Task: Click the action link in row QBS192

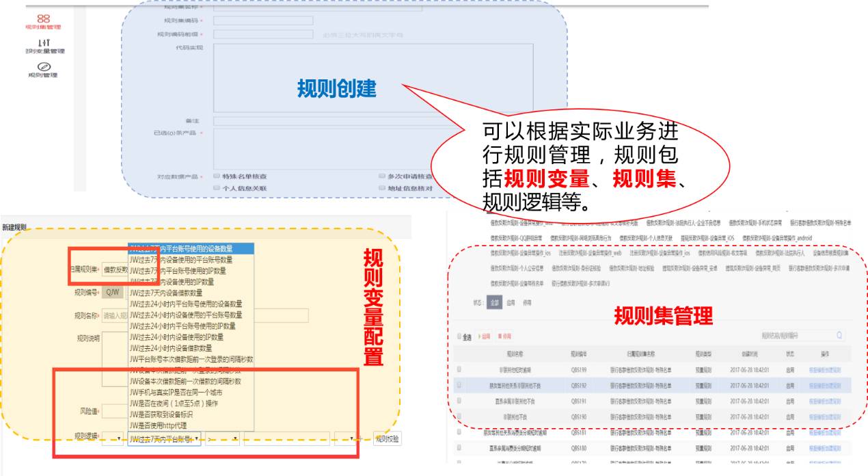Action: click(824, 385)
